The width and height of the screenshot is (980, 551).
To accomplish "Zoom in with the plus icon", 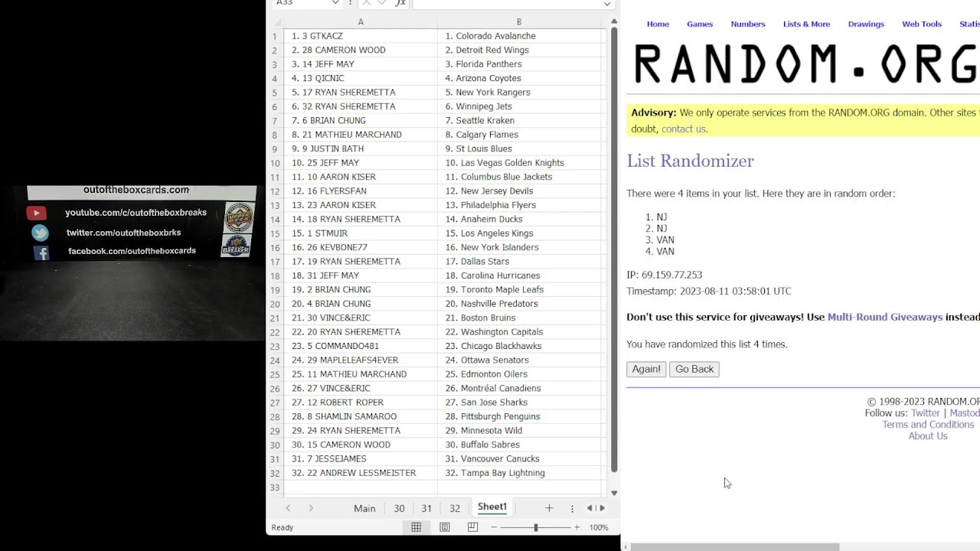I will [577, 527].
